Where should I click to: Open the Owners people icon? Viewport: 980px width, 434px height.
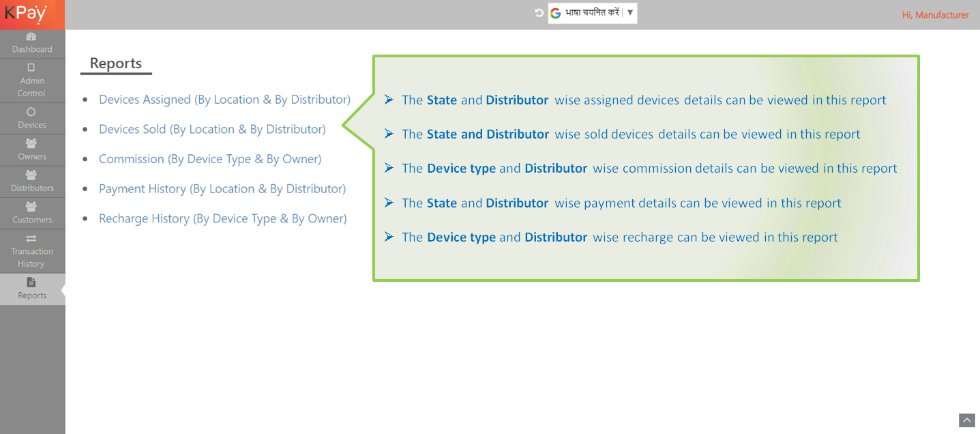point(31,144)
